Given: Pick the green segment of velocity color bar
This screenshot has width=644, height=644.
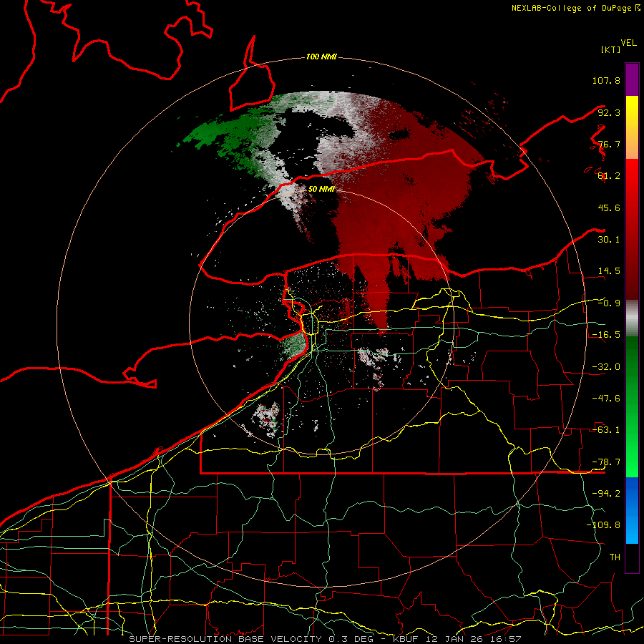Looking at the screenshot, I should tap(632, 406).
